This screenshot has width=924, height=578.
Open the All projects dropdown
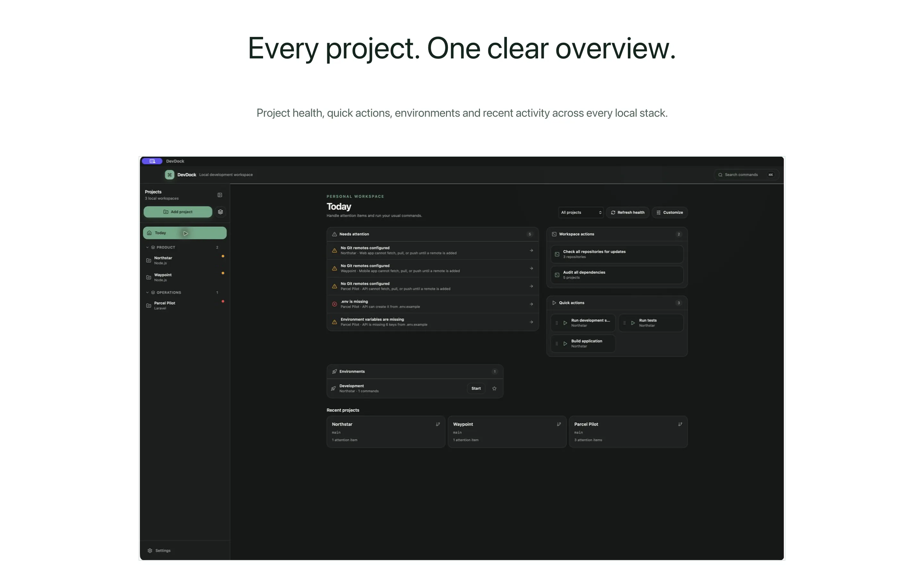click(x=581, y=213)
